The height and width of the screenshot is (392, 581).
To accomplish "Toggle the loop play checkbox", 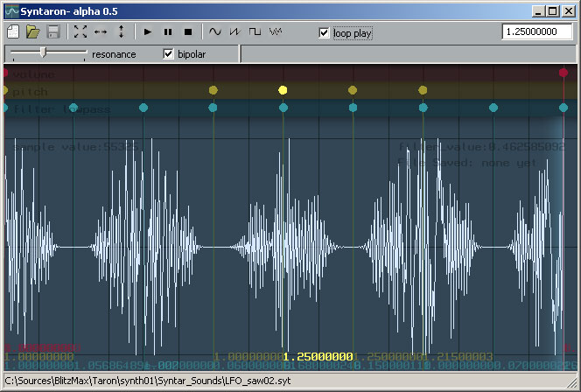I will (x=324, y=33).
